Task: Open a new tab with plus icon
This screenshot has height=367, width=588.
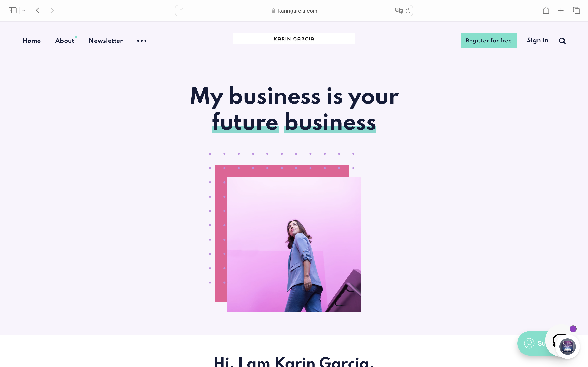Action: pos(561,10)
